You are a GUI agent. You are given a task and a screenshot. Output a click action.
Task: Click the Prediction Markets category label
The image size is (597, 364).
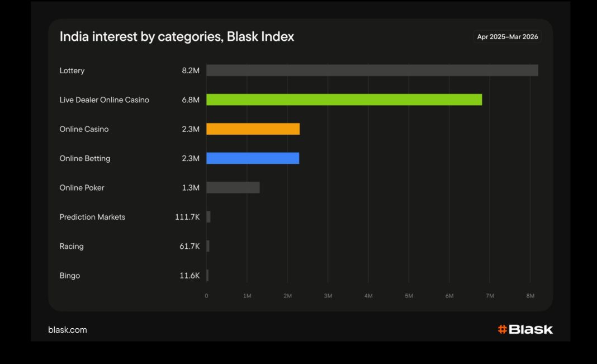tap(92, 217)
